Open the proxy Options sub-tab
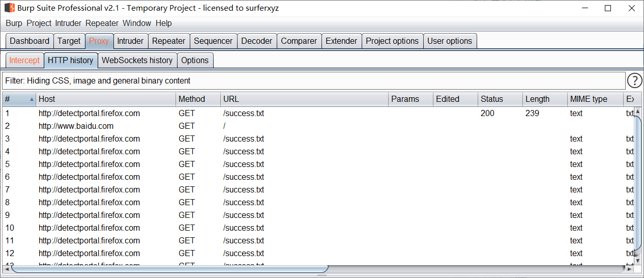 point(195,60)
